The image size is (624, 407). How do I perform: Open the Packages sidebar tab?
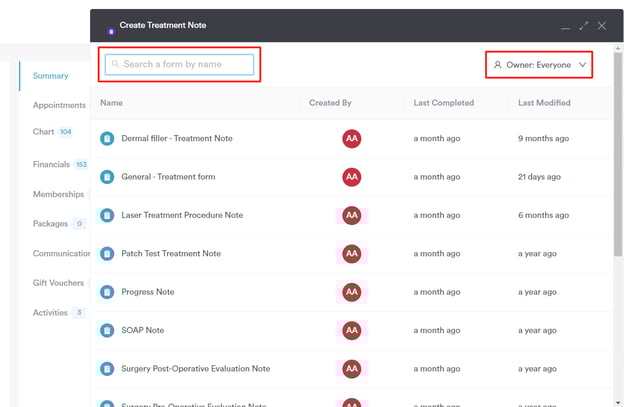point(51,224)
